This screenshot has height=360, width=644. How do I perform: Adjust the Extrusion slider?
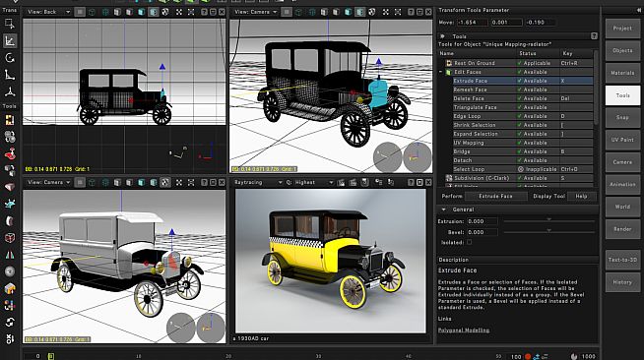(548, 220)
